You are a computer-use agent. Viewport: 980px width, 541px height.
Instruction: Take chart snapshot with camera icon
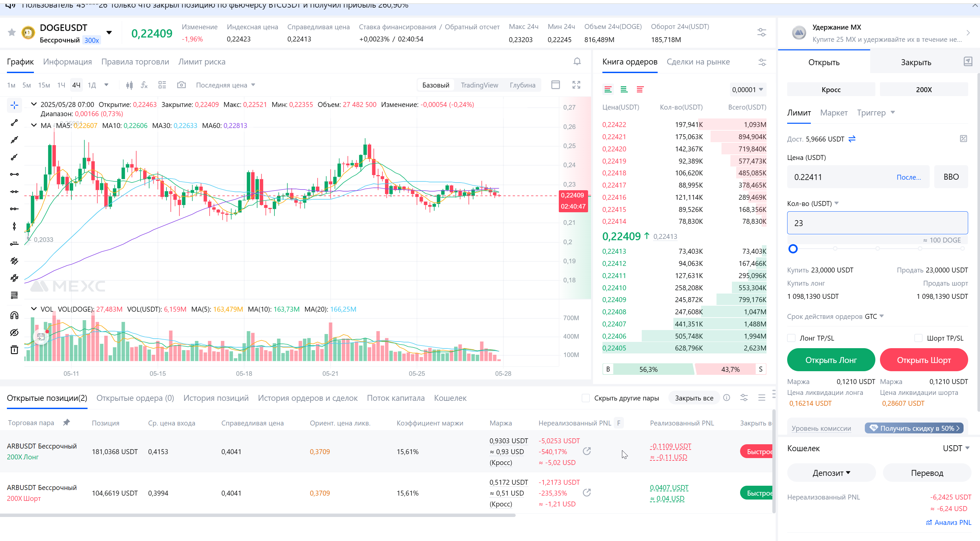pos(181,85)
